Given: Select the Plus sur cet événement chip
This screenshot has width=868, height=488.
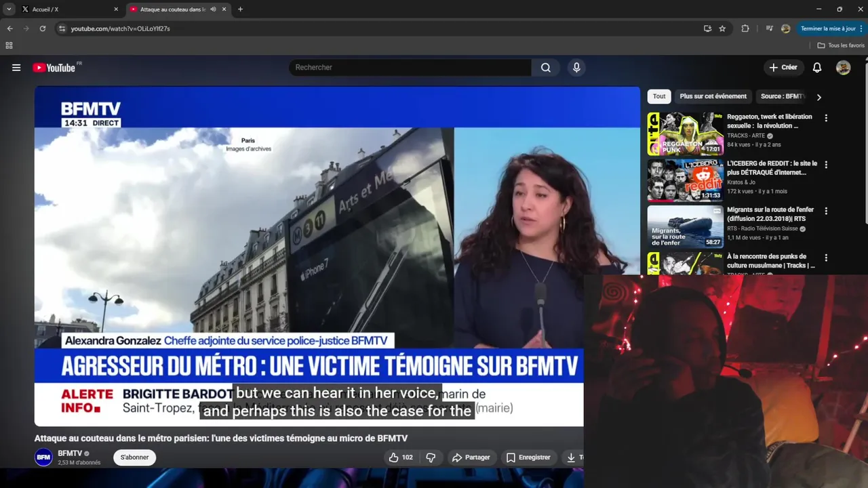Looking at the screenshot, I should pos(713,96).
